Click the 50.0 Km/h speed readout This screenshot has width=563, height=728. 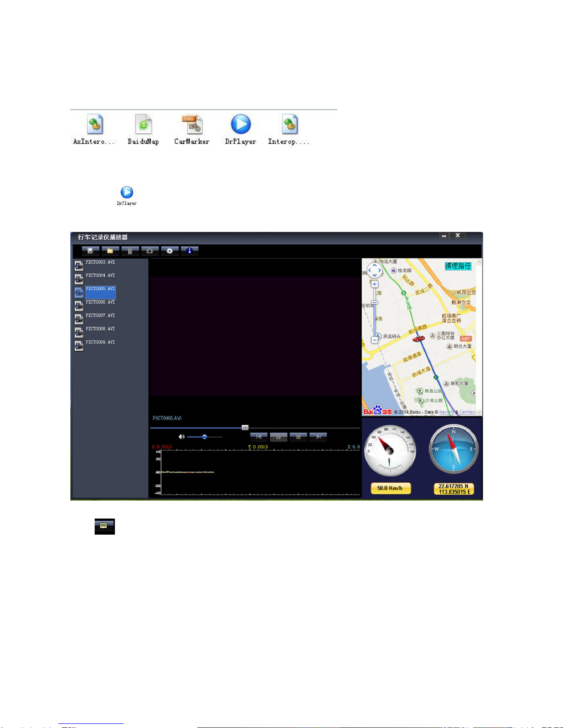tap(390, 488)
